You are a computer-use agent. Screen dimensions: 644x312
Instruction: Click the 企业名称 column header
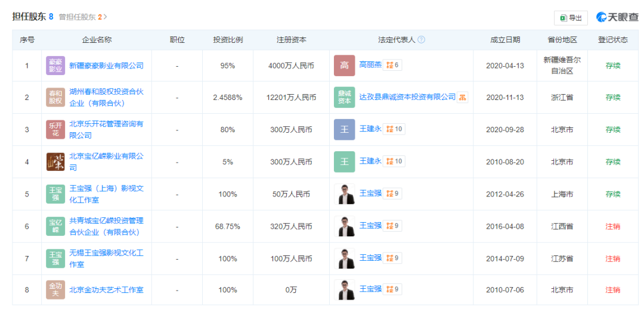click(x=97, y=40)
